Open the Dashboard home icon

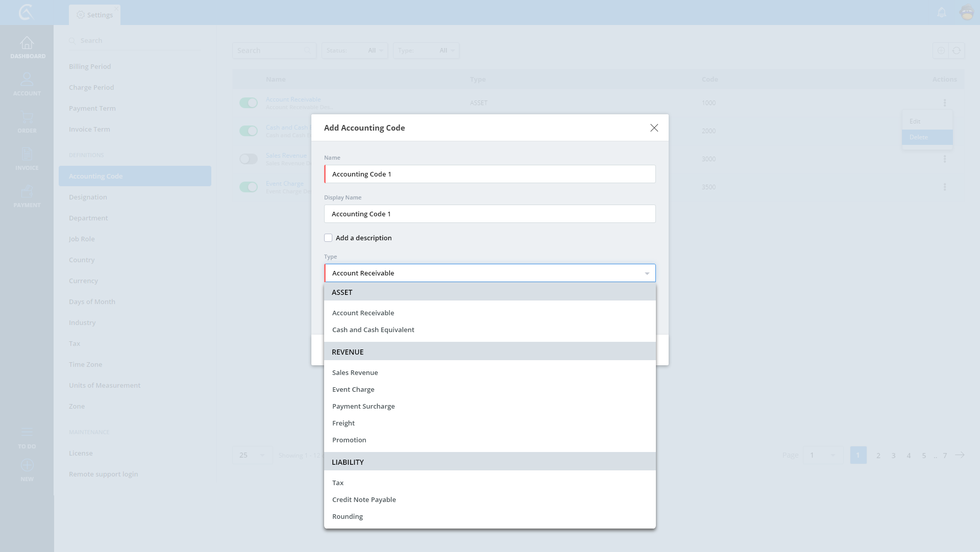[x=27, y=43]
